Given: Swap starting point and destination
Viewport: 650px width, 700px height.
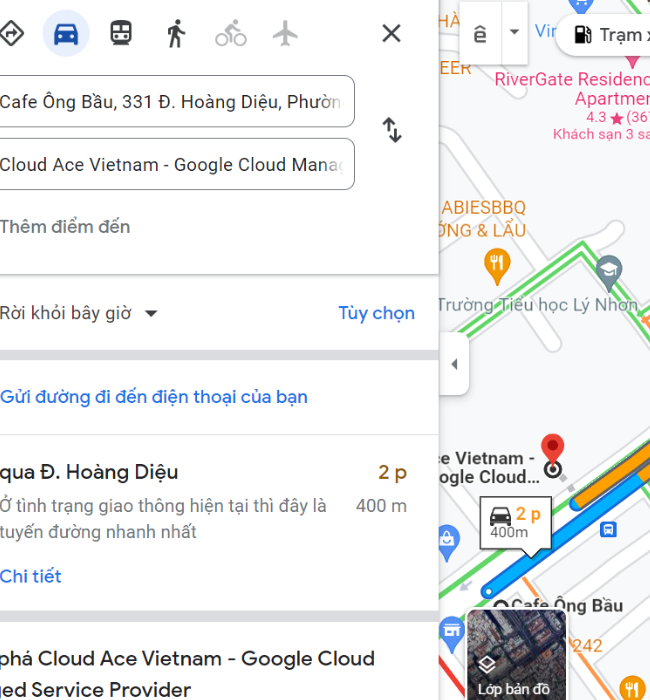Looking at the screenshot, I should 392,130.
